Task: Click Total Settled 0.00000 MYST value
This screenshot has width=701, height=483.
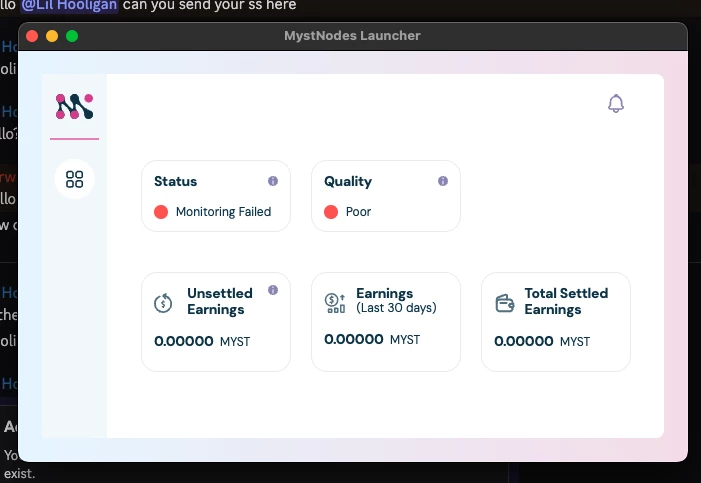Action: pyautogui.click(x=542, y=341)
